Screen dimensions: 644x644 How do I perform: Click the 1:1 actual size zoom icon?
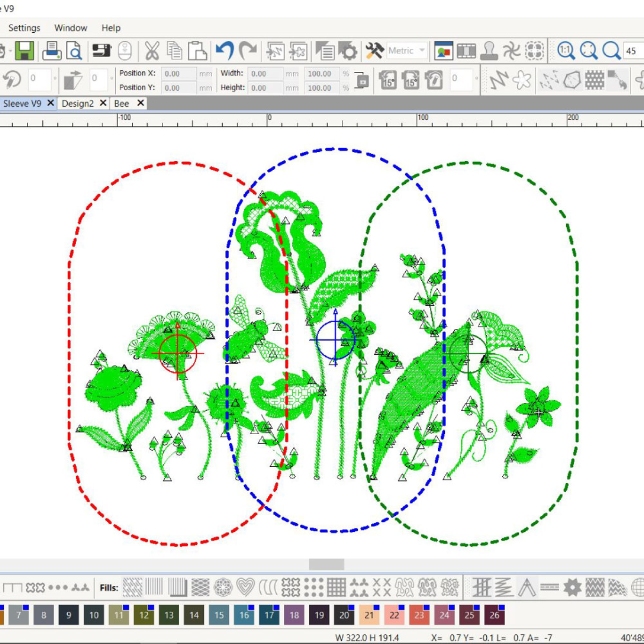[565, 51]
